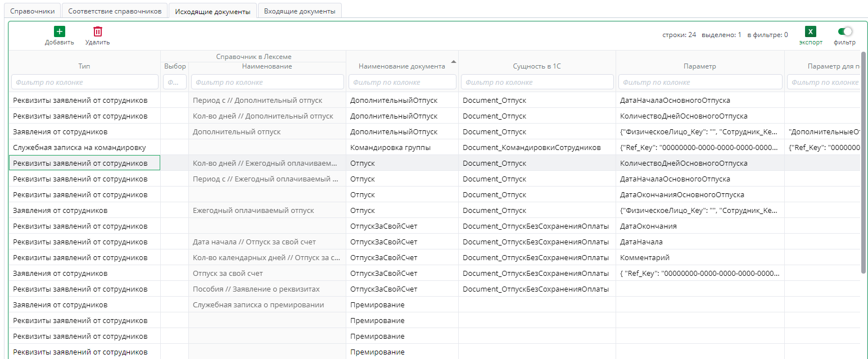Click the Выбор column filter box
The height and width of the screenshot is (359, 868).
click(x=174, y=82)
